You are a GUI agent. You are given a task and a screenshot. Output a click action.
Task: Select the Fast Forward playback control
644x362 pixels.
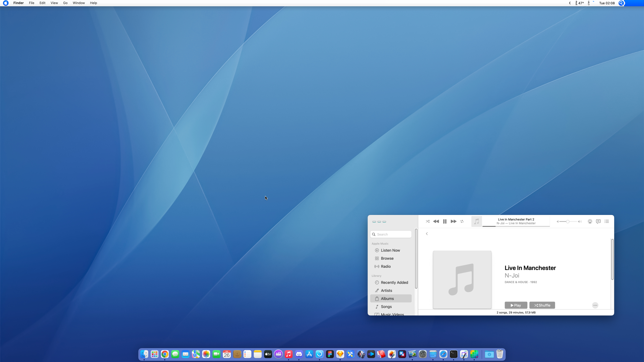tap(453, 221)
